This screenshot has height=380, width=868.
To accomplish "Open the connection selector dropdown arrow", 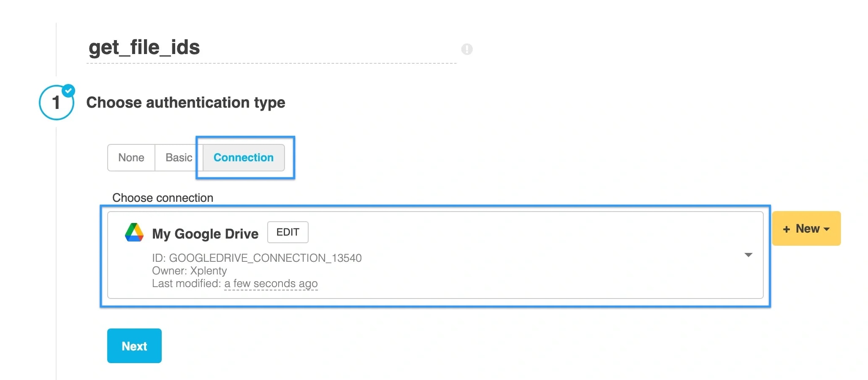I will [x=749, y=255].
